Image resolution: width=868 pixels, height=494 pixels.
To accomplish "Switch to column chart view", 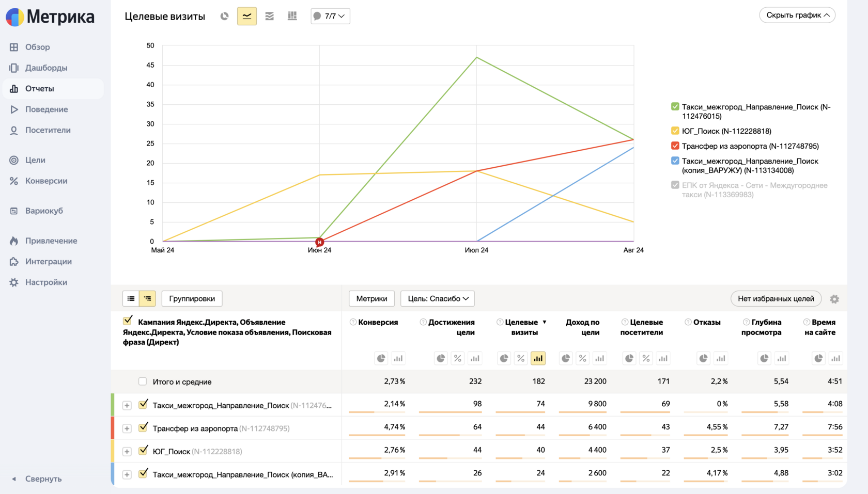I will (x=292, y=16).
